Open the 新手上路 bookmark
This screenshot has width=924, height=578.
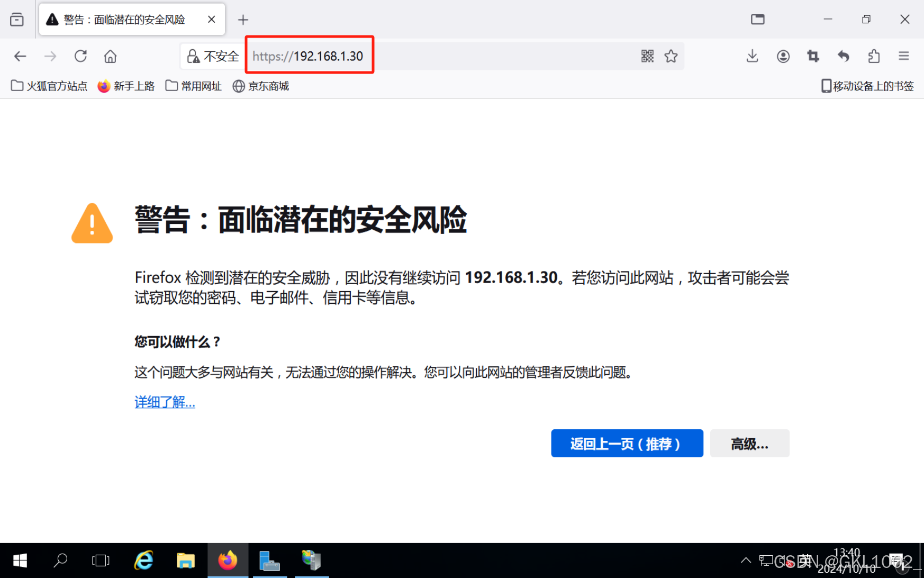[x=126, y=86]
